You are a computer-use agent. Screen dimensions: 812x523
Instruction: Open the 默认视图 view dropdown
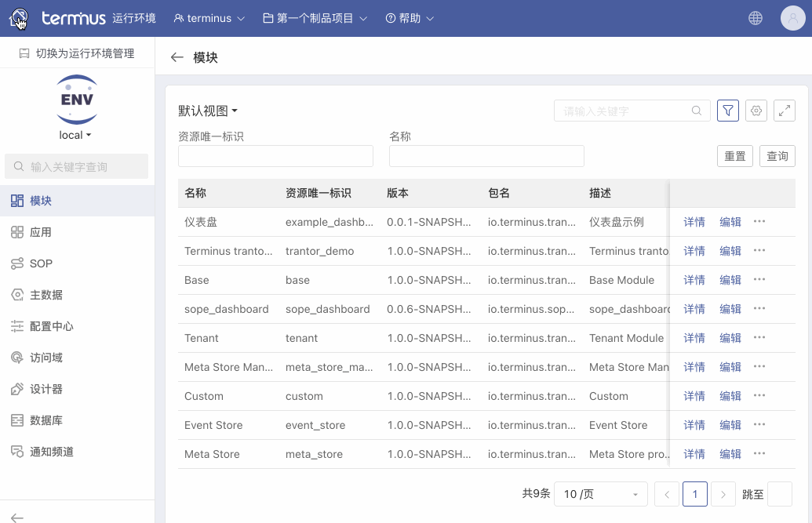click(x=208, y=111)
